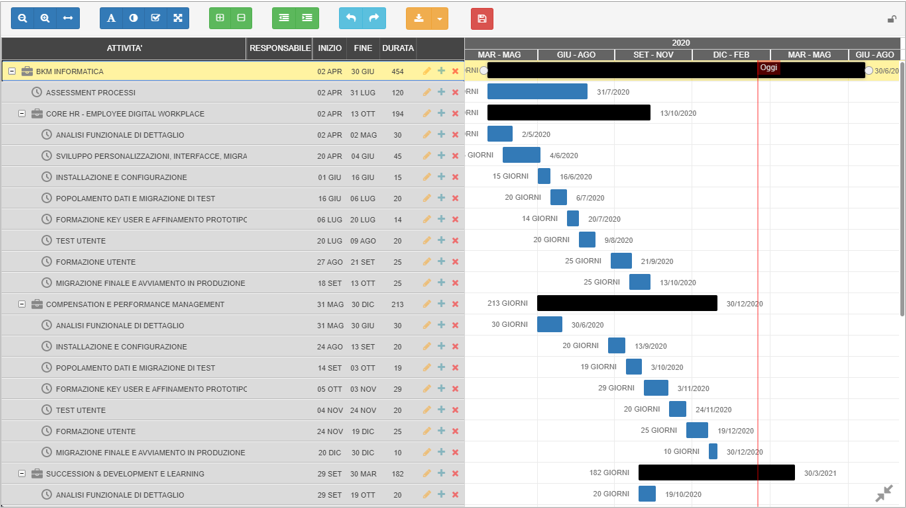Select SVILUPPO PERSONALIZZAZIONI, INTERFACCE task
The image size is (906, 508).
(x=151, y=156)
